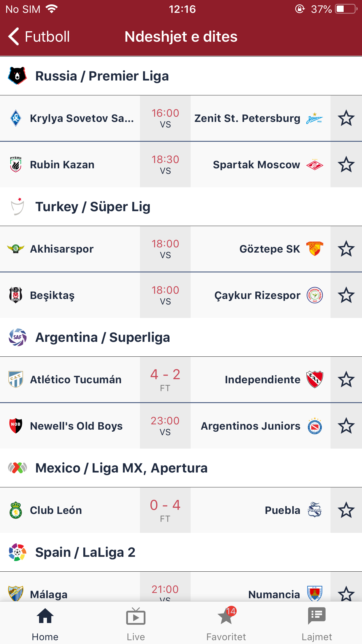The image size is (362, 644).
Task: Tap the Beşiktaş club crest
Action: click(16, 295)
